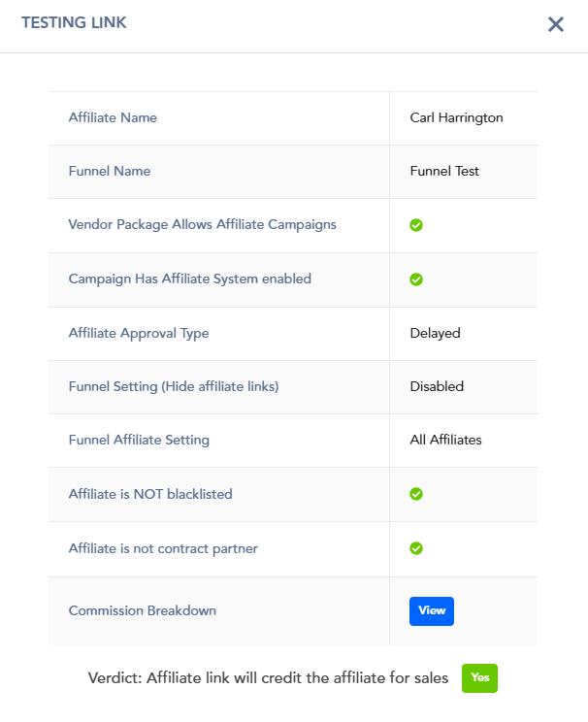Screen dimensions: 588x722
Task: Select the All Affiliates value
Action: point(445,440)
